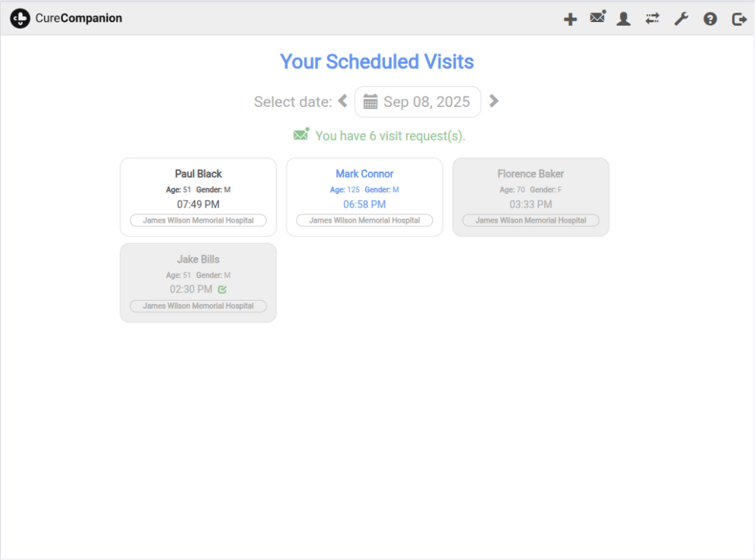This screenshot has width=755, height=560.
Task: Click hospital label on Paul Black card
Action: pos(198,220)
